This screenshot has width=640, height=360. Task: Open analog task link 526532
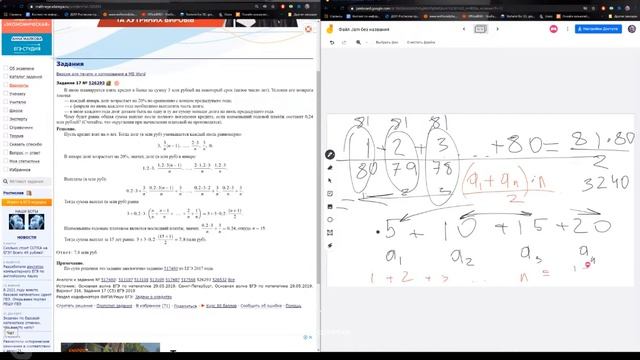(219, 280)
